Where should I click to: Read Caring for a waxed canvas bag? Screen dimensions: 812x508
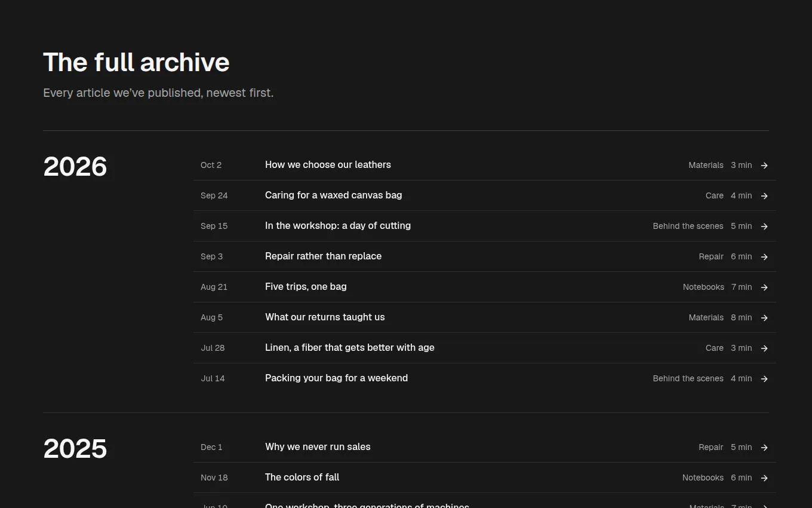(333, 195)
